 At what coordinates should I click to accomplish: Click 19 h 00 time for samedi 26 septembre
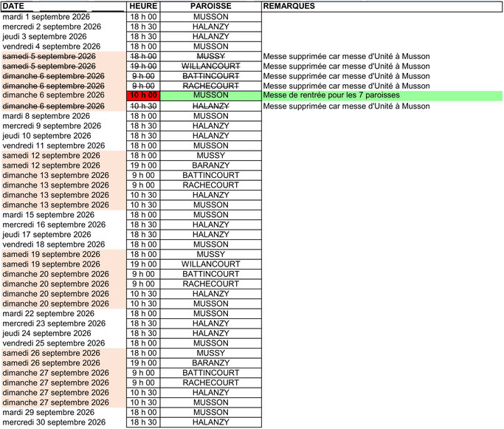point(143,363)
